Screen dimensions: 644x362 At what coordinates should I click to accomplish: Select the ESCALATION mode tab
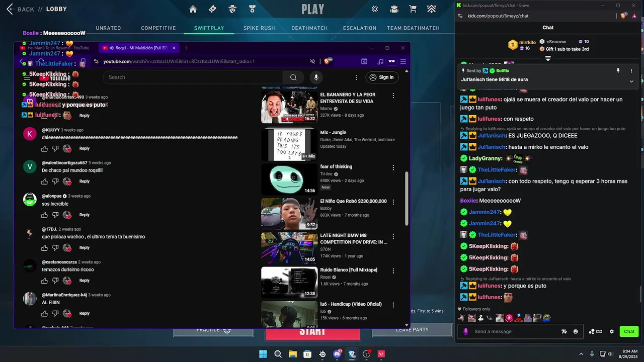coord(360,28)
